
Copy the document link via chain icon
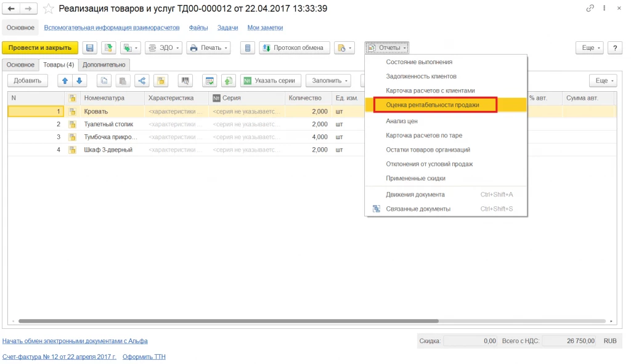[x=590, y=8]
